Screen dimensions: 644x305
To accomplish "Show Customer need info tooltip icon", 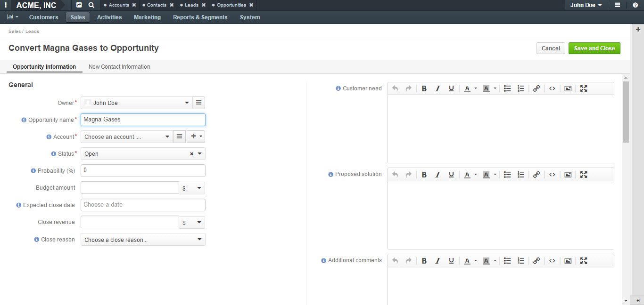I will click(338, 88).
